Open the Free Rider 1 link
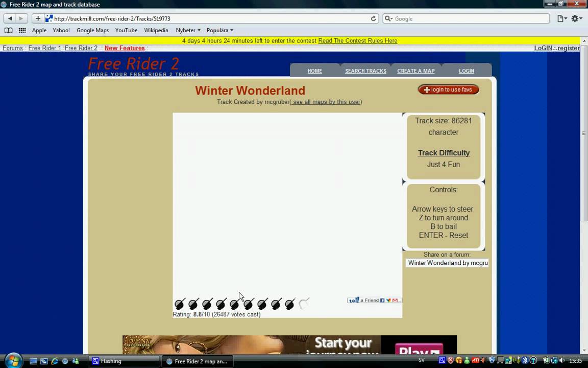This screenshot has height=368, width=588. (44, 48)
